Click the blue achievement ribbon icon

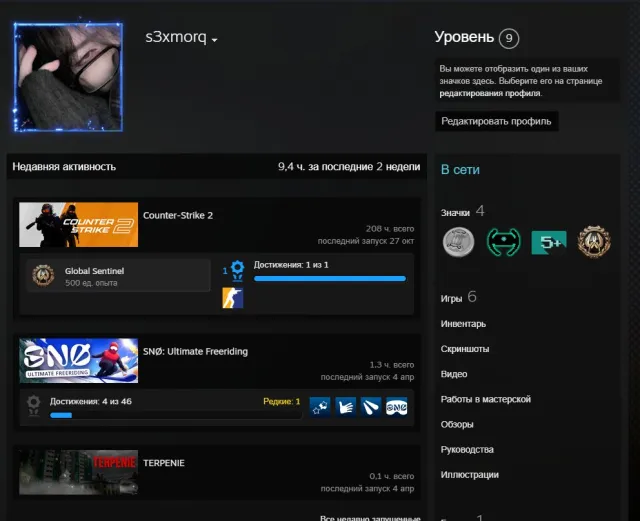click(x=238, y=271)
